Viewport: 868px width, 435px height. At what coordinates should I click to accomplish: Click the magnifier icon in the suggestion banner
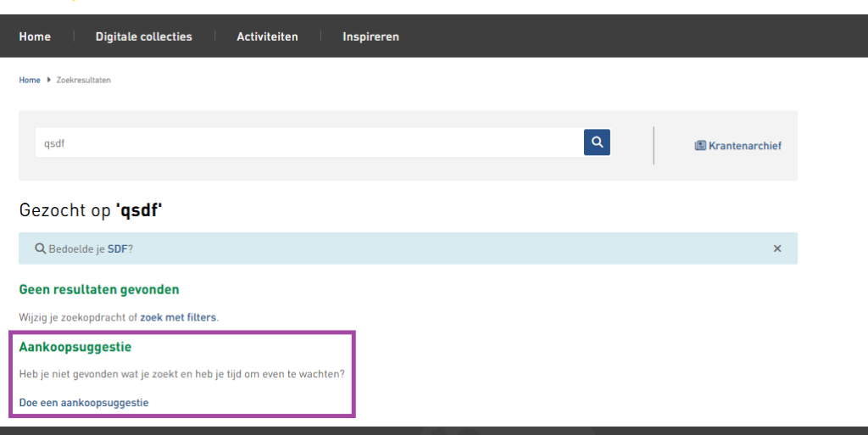coord(40,249)
